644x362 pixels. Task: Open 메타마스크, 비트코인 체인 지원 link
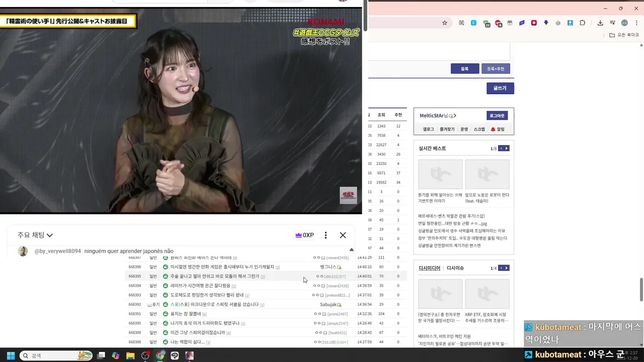coord(444,336)
